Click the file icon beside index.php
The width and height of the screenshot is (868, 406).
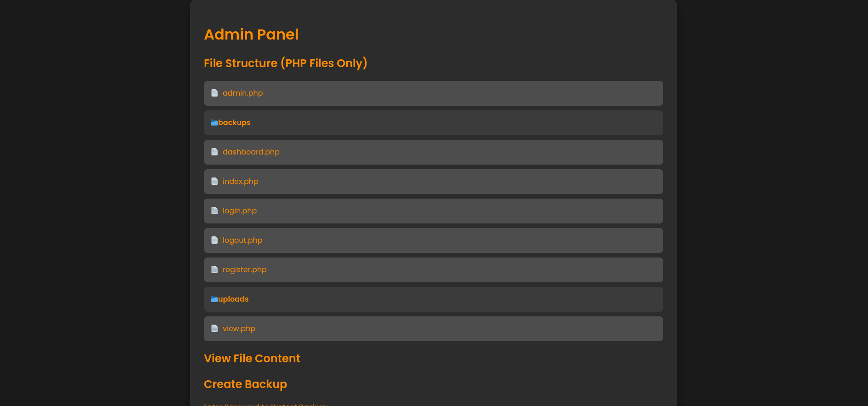(x=214, y=182)
